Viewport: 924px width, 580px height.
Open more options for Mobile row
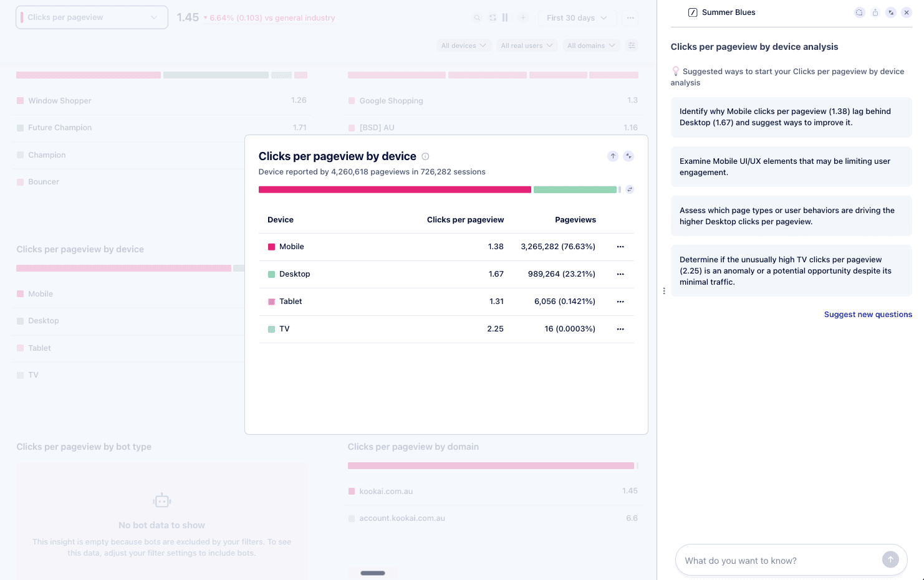click(620, 247)
